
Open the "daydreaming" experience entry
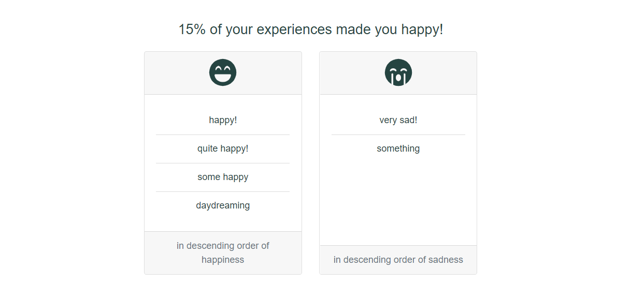[x=222, y=205]
